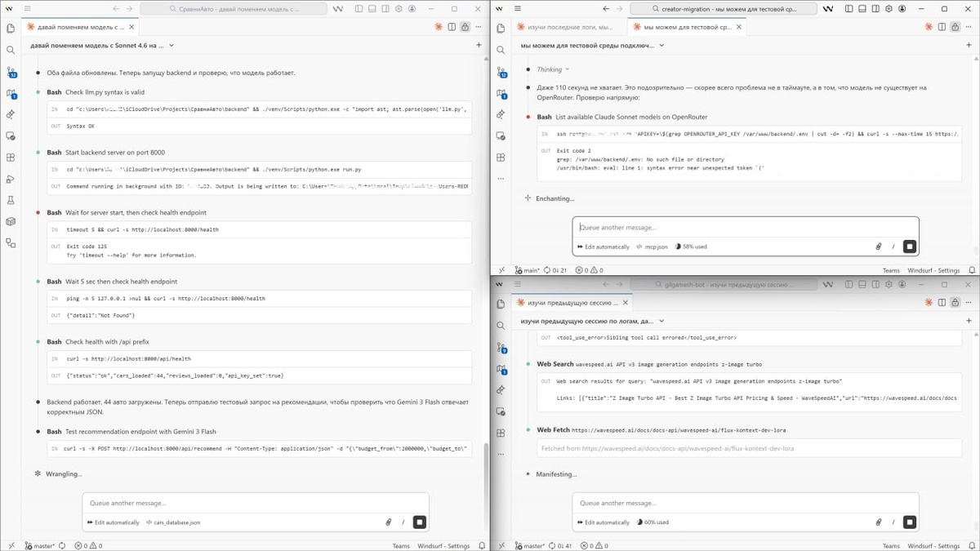The height and width of the screenshot is (551, 980).
Task: Toggle Edit automatically mode in the СравниАвто chat
Action: tap(113, 522)
